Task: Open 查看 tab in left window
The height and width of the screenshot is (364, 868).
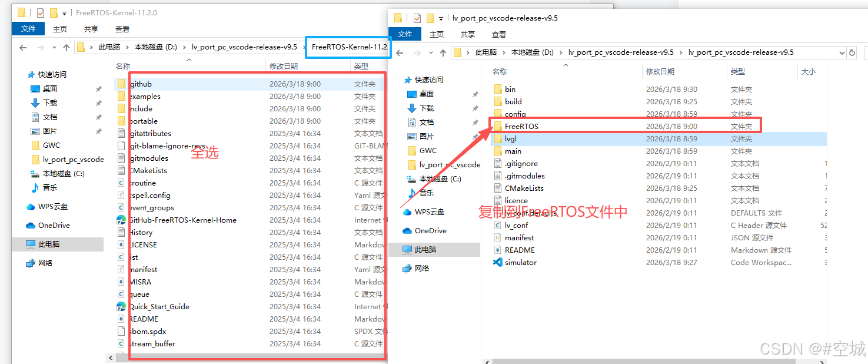Action: [x=122, y=29]
